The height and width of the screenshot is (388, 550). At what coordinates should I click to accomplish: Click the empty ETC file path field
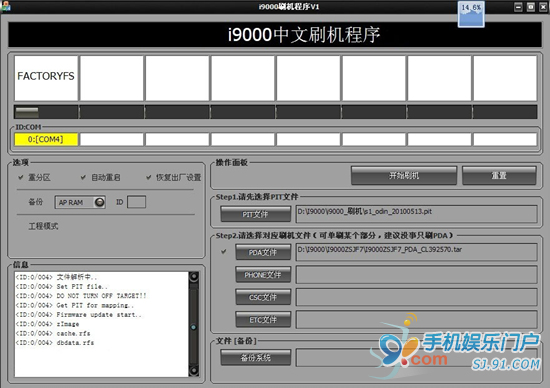pos(416,320)
